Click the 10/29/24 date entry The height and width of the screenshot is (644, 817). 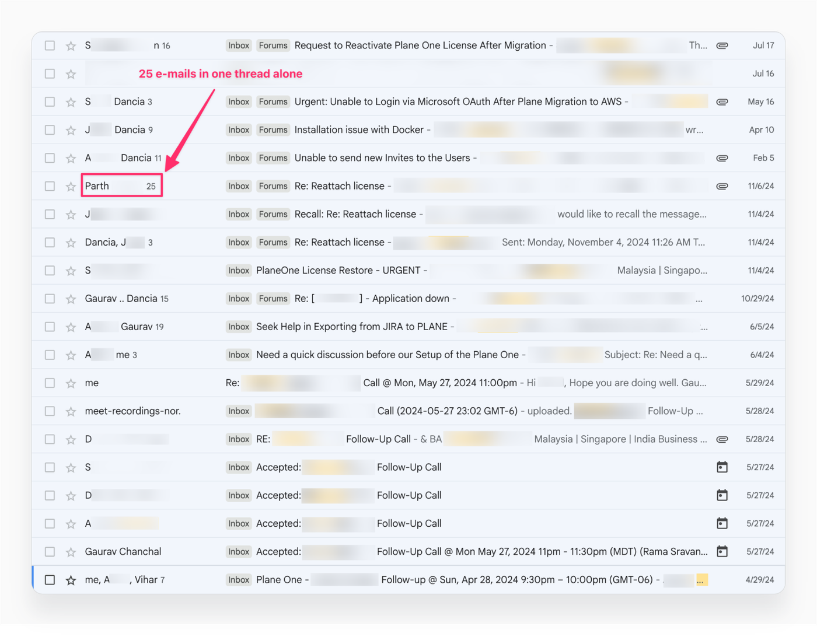(x=757, y=299)
